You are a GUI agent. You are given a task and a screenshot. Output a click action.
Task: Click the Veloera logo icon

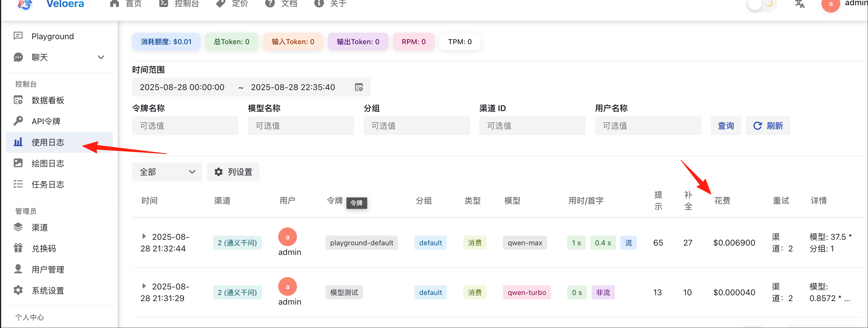click(25, 4)
